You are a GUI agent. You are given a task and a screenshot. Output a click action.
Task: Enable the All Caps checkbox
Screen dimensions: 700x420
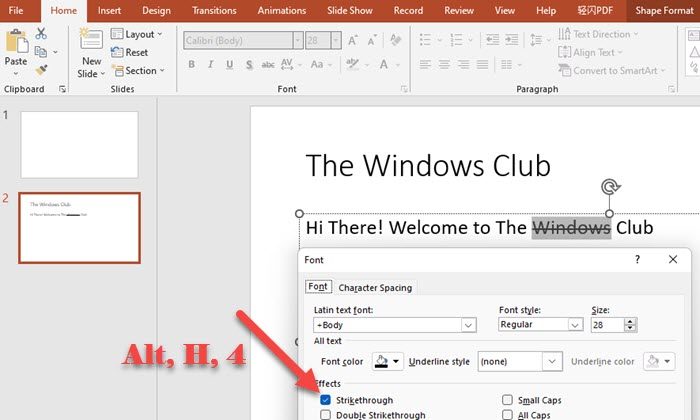pos(507,415)
